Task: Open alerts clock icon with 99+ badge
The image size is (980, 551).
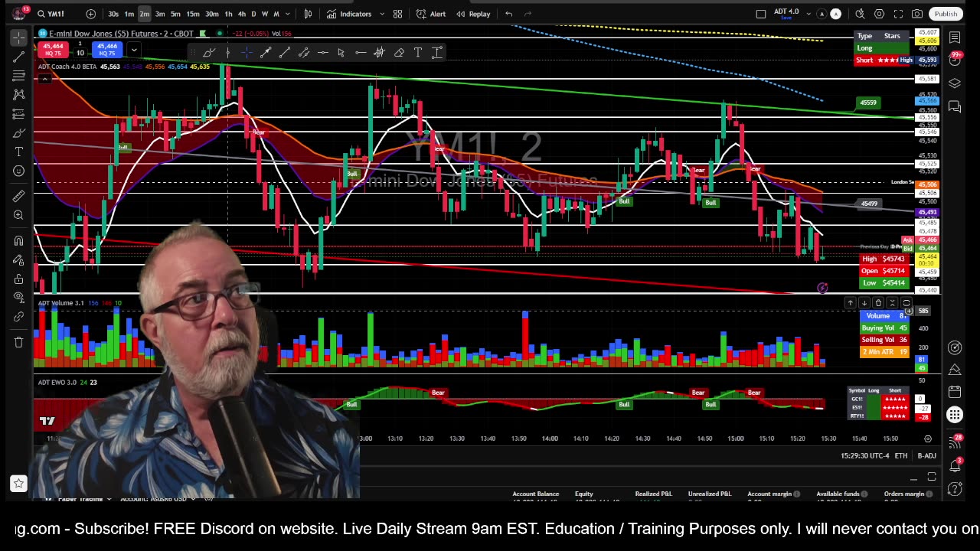Action: (955, 60)
